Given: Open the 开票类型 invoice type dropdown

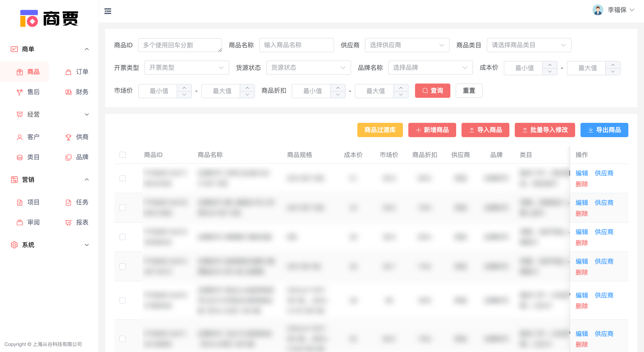Looking at the screenshot, I should pos(186,68).
